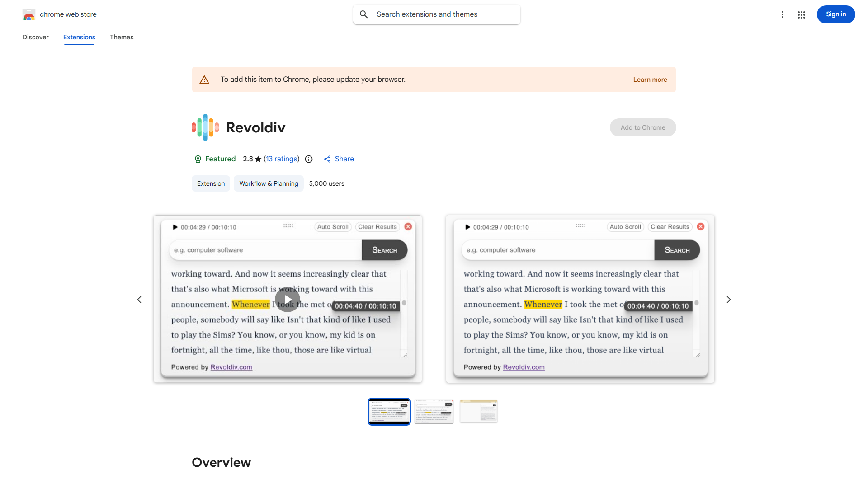Open the Google apps grid
The image size is (868, 488).
(x=801, y=14)
